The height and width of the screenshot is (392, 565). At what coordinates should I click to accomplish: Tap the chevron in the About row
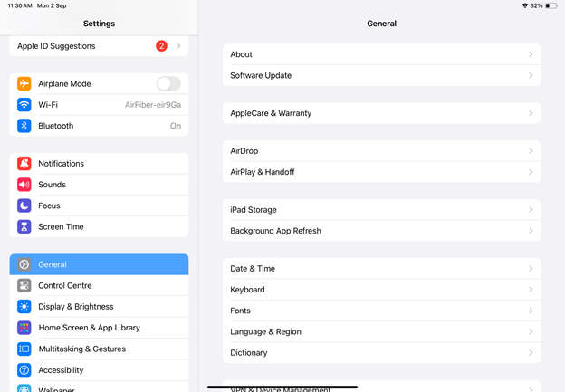coord(531,54)
